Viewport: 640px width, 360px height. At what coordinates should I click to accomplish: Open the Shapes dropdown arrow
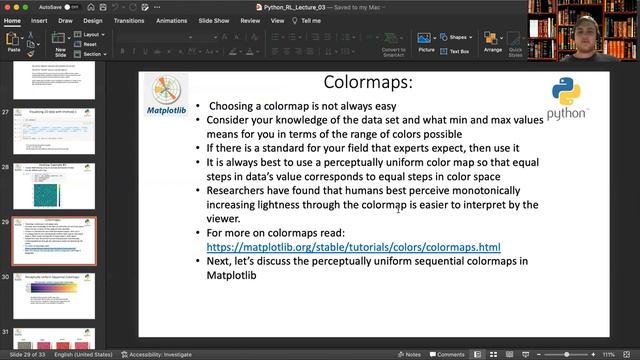coord(471,37)
